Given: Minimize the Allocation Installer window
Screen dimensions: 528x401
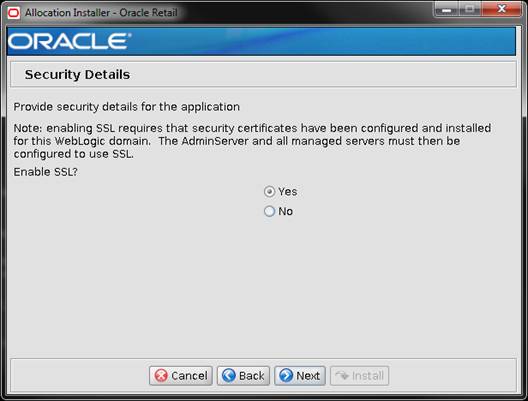Looking at the screenshot, I should pyautogui.click(x=446, y=9).
